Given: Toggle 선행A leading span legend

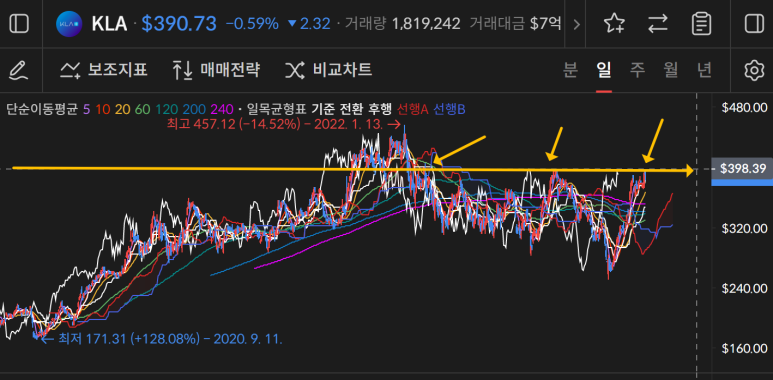Looking at the screenshot, I should 412,109.
